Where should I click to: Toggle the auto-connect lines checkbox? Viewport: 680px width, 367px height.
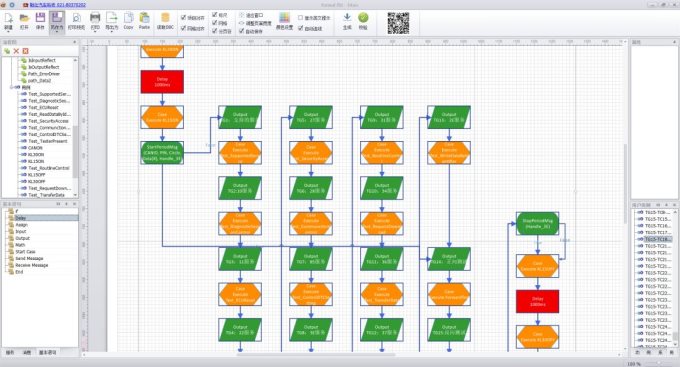(x=301, y=28)
